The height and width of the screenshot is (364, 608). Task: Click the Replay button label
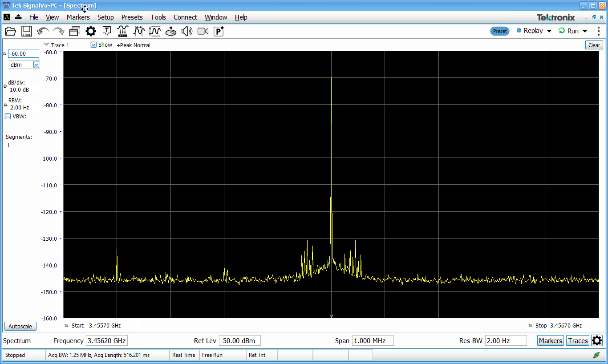(533, 31)
